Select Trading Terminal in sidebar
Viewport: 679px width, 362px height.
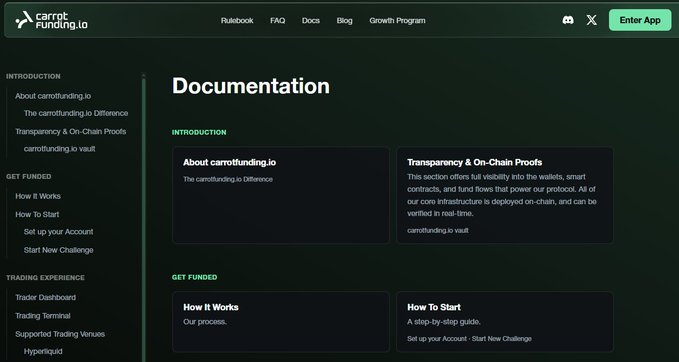(43, 316)
